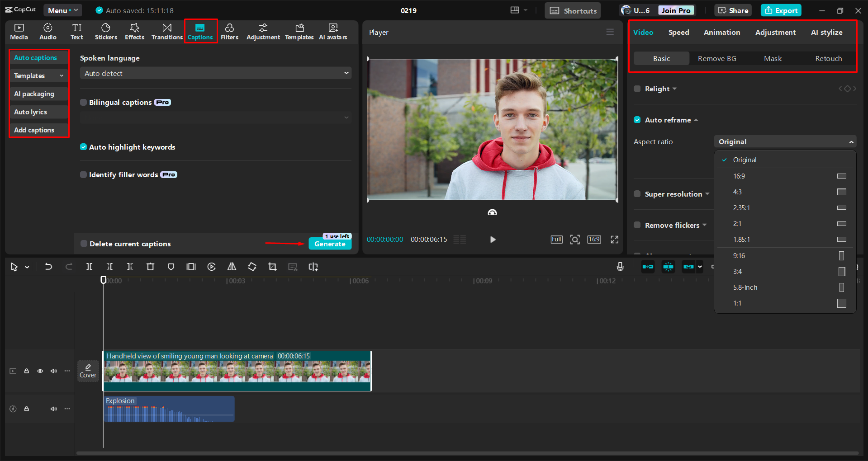
Task: Click the Split clip tool in timeline toolbar
Action: (89, 267)
